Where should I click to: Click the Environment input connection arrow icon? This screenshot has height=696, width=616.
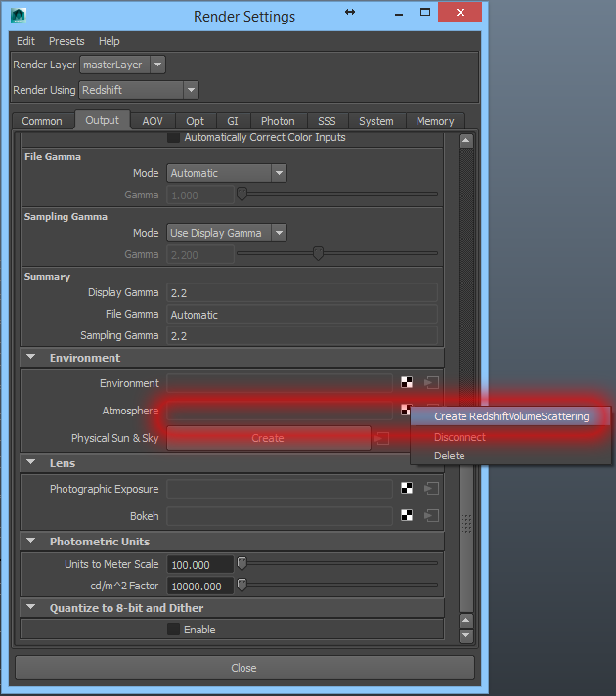tap(431, 383)
